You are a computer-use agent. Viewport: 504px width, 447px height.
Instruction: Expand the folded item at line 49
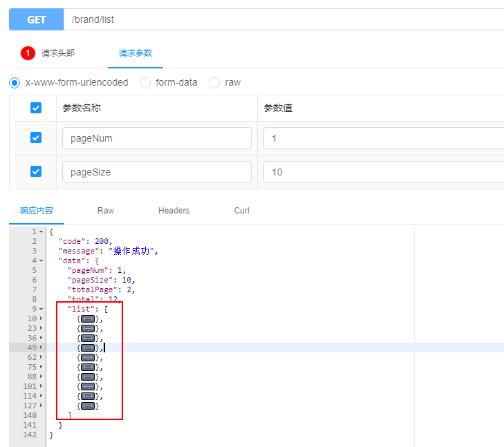pyautogui.click(x=41, y=348)
